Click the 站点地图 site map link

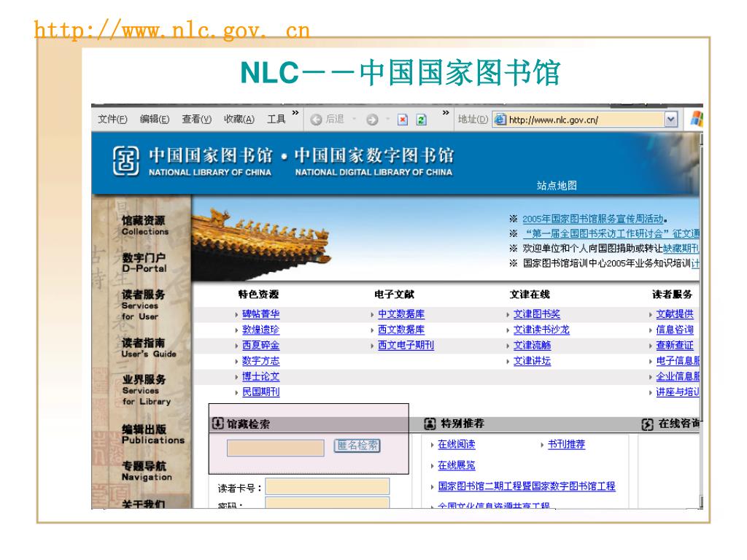pyautogui.click(x=557, y=185)
